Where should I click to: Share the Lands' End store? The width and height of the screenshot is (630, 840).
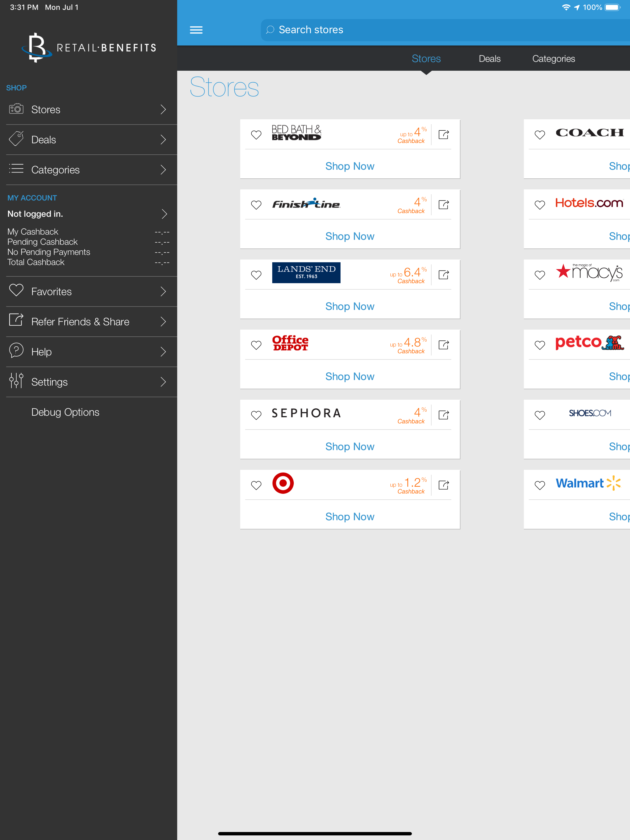(x=444, y=275)
